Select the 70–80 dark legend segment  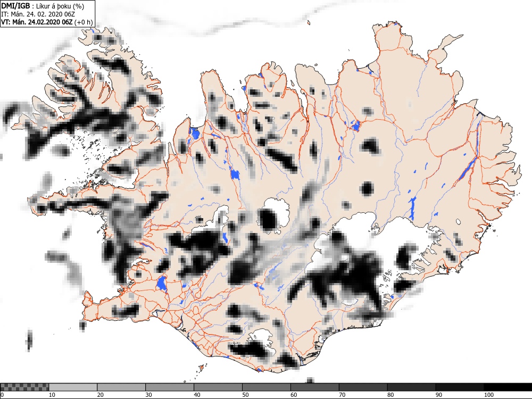(x=363, y=387)
